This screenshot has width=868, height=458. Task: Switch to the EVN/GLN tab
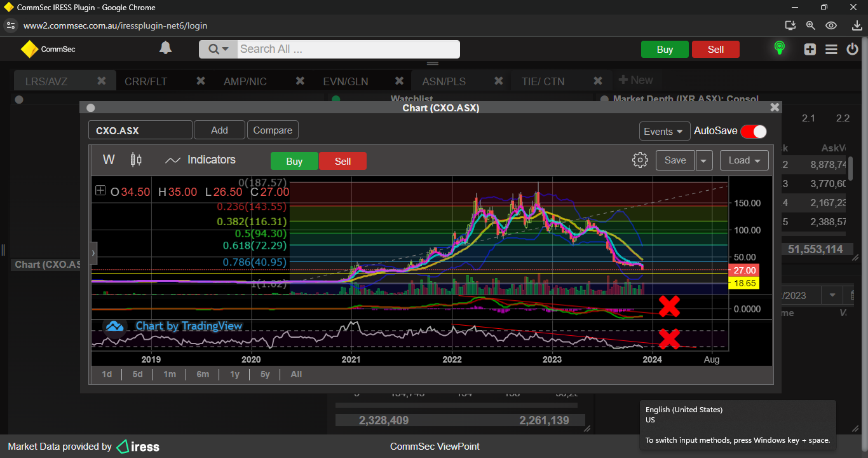346,81
